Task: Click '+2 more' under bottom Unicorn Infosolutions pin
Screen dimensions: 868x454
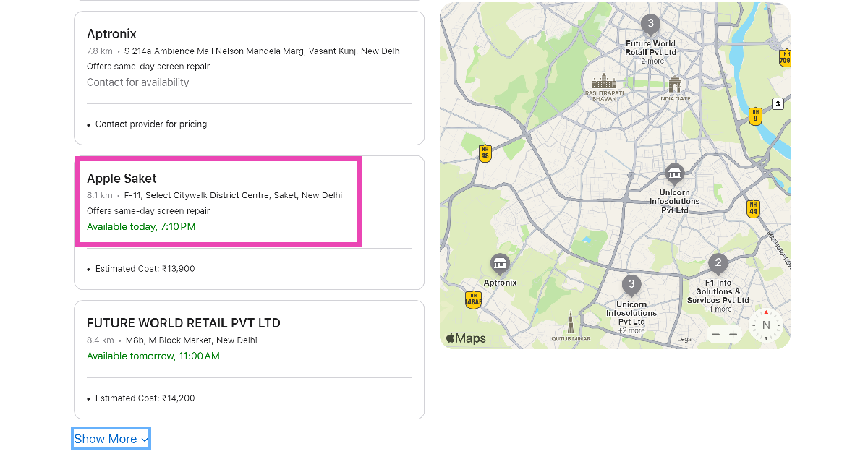Action: [631, 330]
